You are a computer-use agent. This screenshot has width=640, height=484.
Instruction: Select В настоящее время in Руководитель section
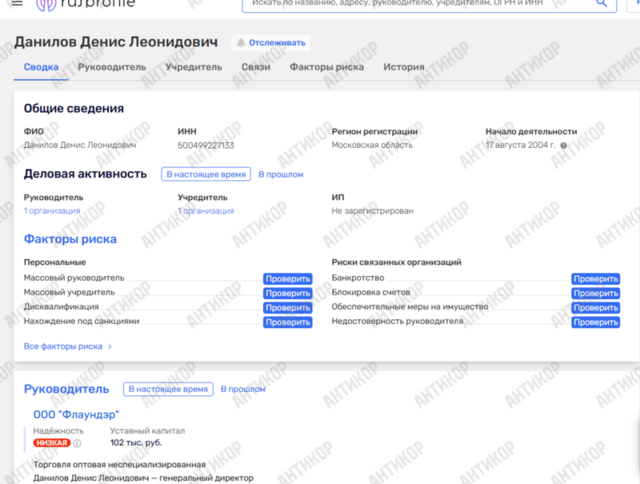(x=168, y=389)
